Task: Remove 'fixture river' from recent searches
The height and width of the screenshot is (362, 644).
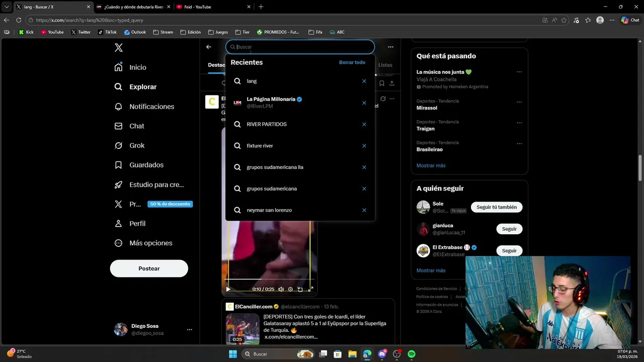Action: (364, 146)
